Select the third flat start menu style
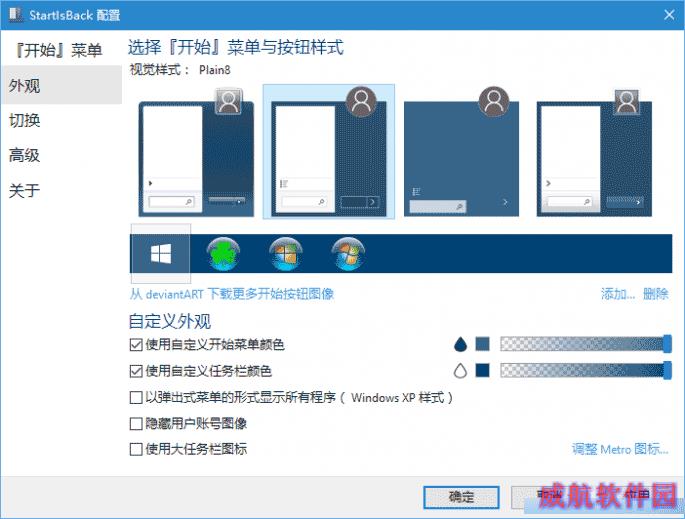685x519 pixels. point(461,151)
